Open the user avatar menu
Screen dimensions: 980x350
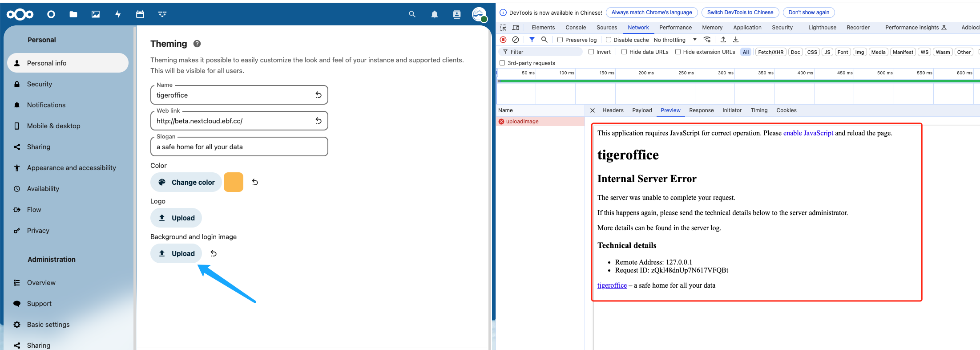(479, 15)
